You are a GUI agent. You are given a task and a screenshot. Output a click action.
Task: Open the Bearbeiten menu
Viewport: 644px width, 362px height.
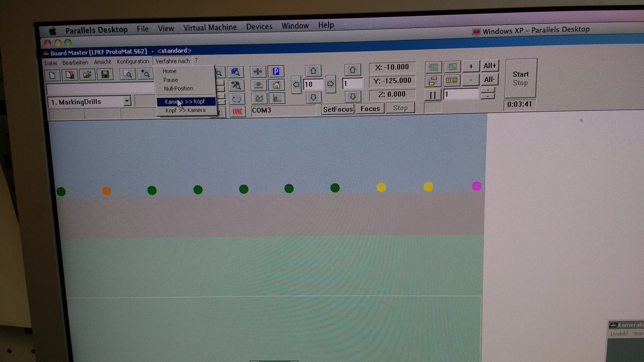(x=75, y=63)
